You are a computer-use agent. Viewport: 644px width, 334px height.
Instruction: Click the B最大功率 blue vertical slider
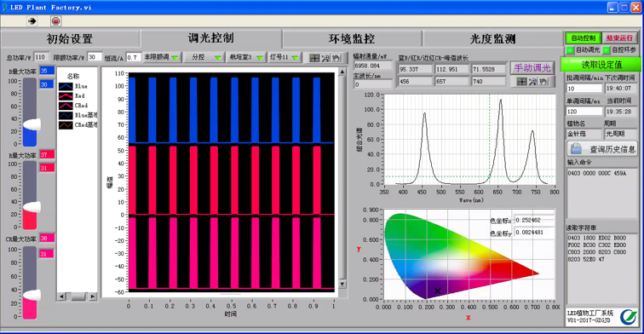click(30, 112)
